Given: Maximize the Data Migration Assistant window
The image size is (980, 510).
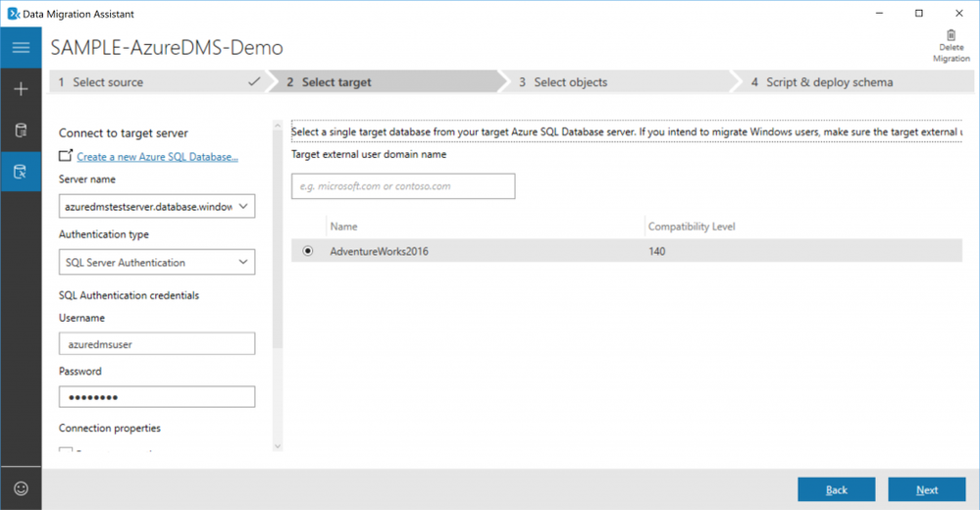Looking at the screenshot, I should [x=919, y=13].
